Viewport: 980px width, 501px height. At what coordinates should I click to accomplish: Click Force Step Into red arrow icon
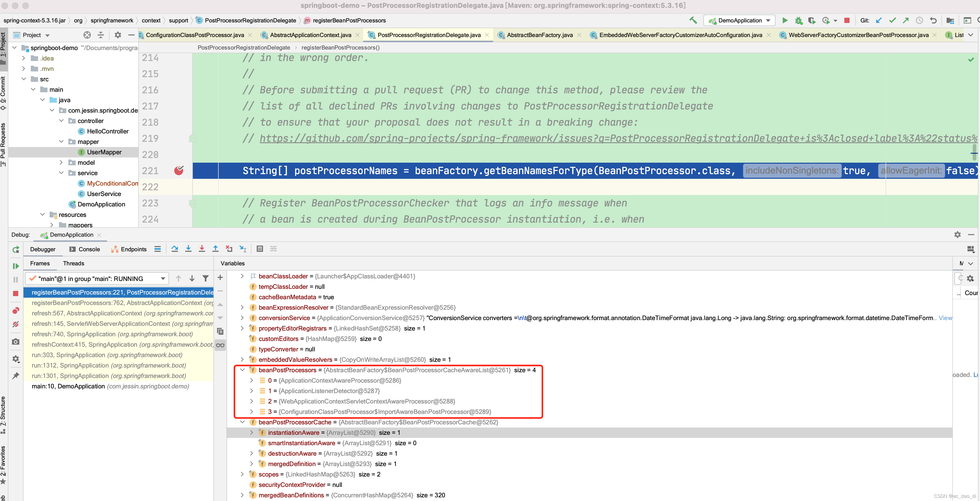(202, 249)
